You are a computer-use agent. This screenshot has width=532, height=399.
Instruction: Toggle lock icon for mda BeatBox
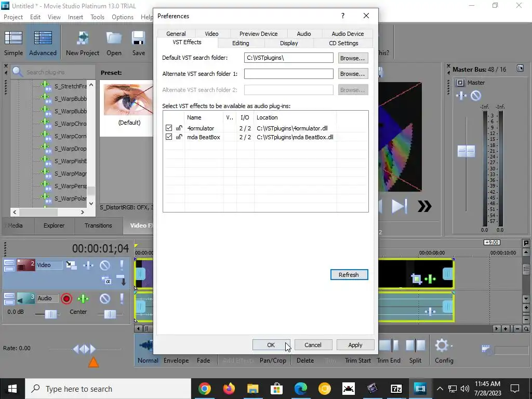click(179, 137)
